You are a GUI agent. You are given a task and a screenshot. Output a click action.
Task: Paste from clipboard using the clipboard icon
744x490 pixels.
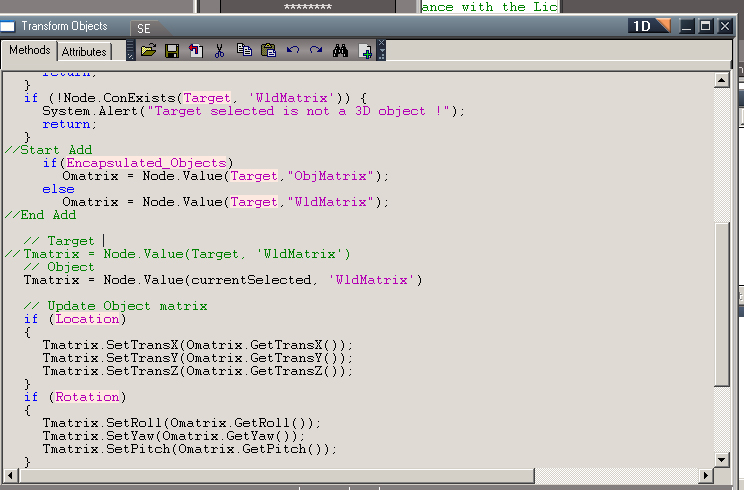click(269, 50)
